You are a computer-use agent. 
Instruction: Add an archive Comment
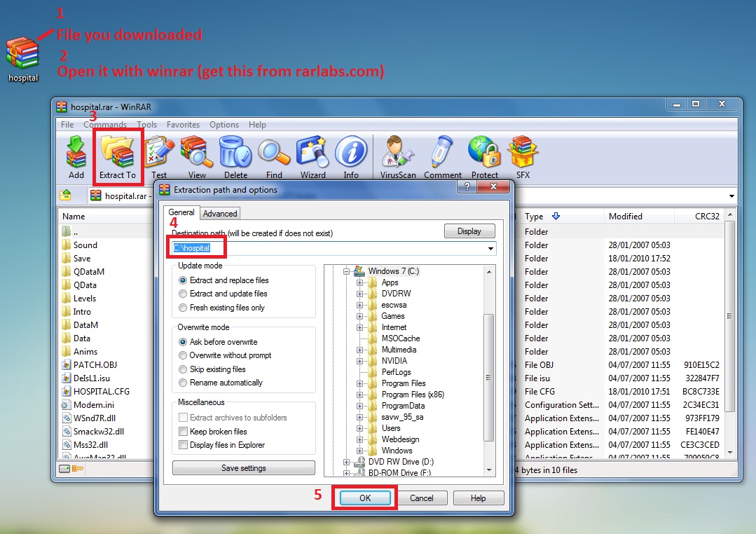click(x=443, y=157)
